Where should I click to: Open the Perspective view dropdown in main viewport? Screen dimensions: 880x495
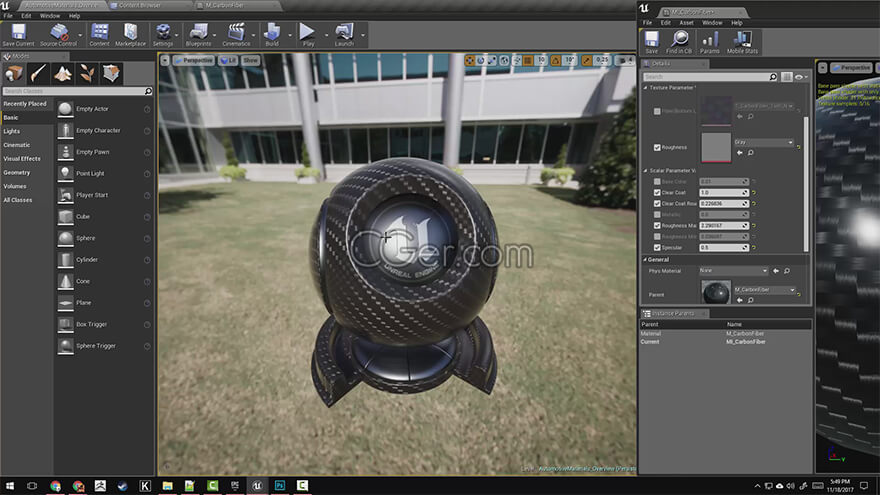194,60
